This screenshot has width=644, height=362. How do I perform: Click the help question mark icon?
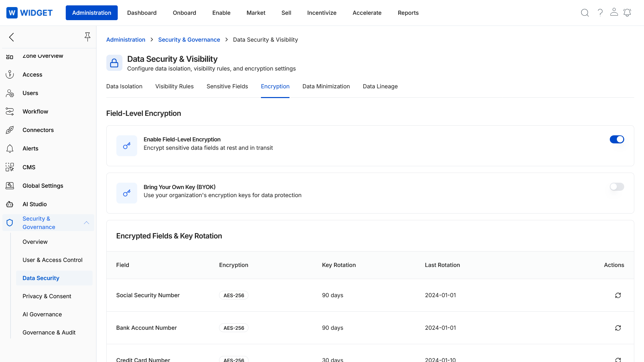click(x=600, y=12)
